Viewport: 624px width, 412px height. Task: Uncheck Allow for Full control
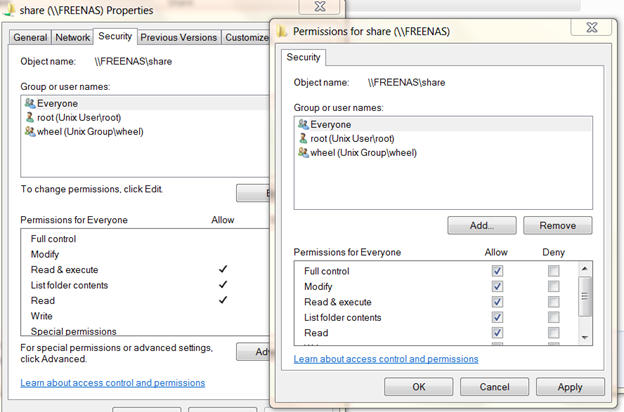[x=497, y=271]
